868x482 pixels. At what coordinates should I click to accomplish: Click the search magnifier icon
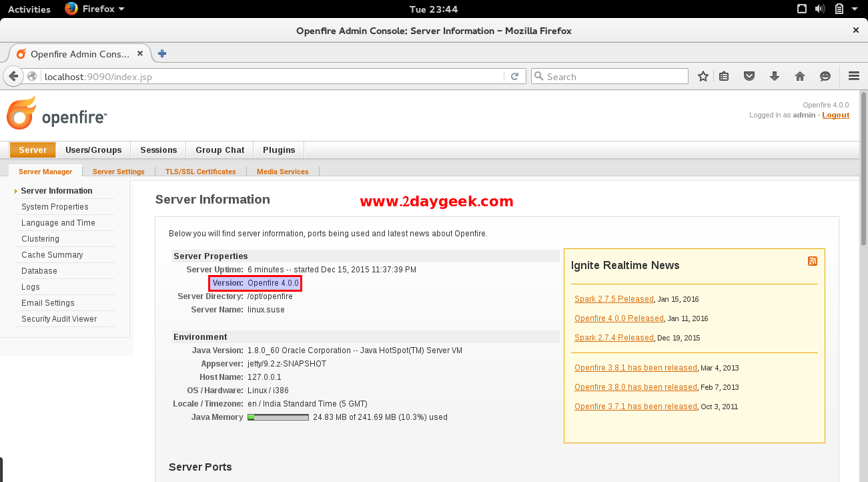tap(539, 76)
